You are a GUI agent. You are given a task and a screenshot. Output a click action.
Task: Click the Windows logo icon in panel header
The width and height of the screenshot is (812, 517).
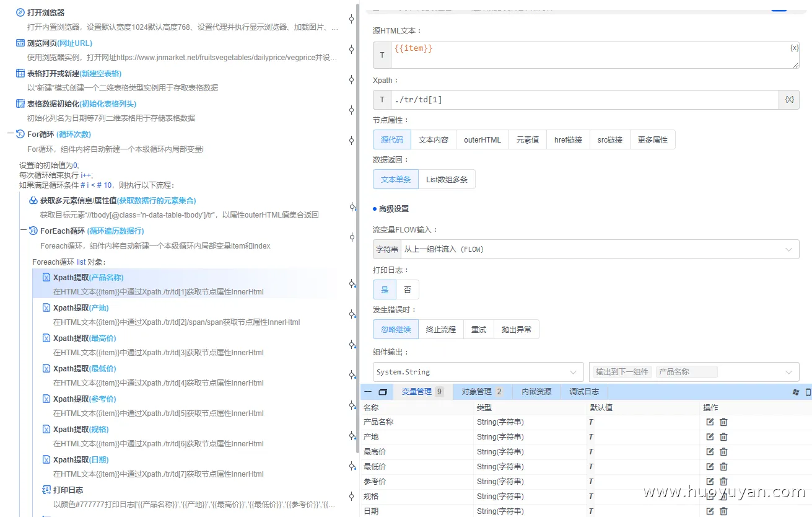point(796,392)
